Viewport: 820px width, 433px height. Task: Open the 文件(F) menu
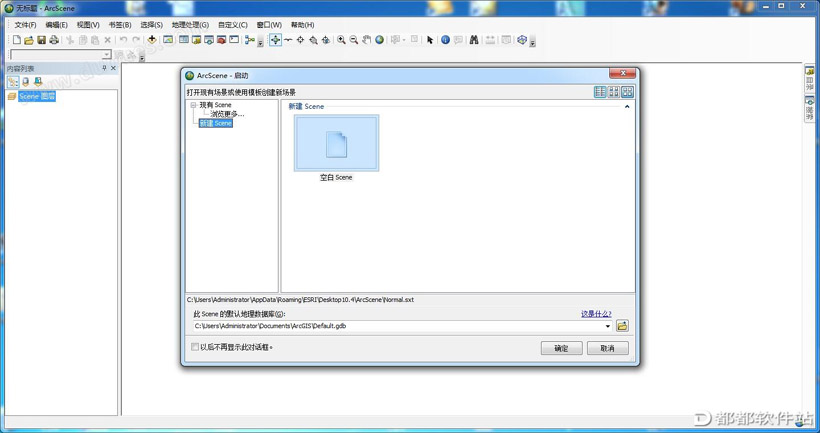click(x=25, y=25)
